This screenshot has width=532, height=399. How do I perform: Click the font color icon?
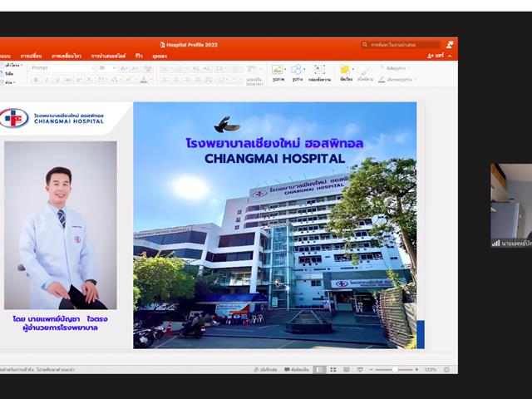tap(144, 80)
